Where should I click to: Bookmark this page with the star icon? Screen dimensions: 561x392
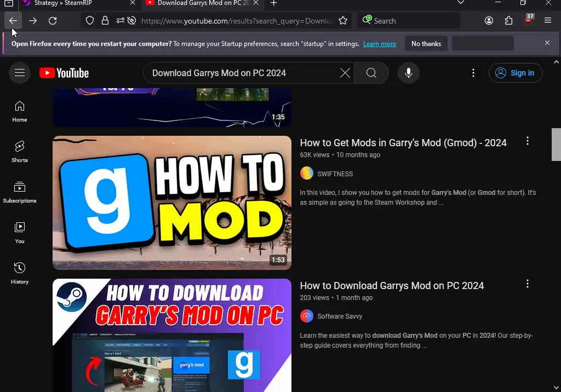(343, 21)
